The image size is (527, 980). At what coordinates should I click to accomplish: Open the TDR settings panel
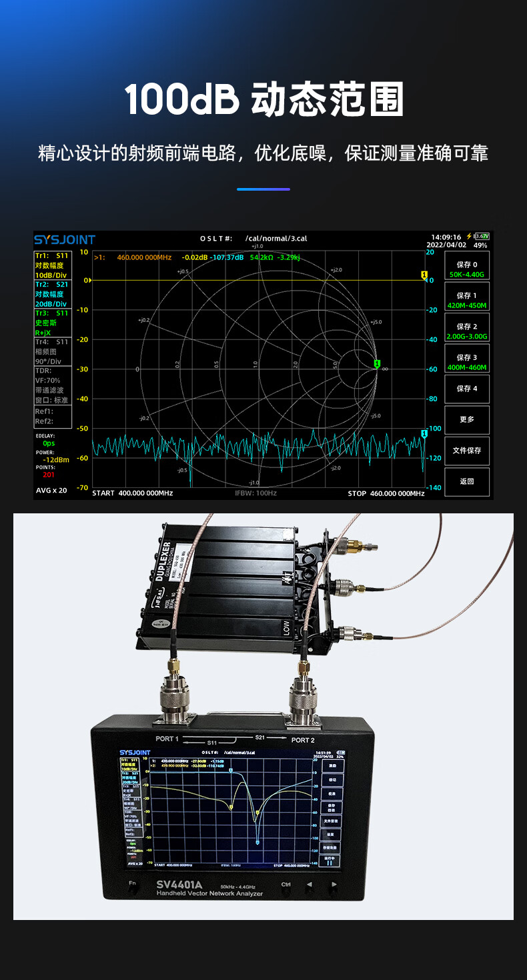coord(51,385)
